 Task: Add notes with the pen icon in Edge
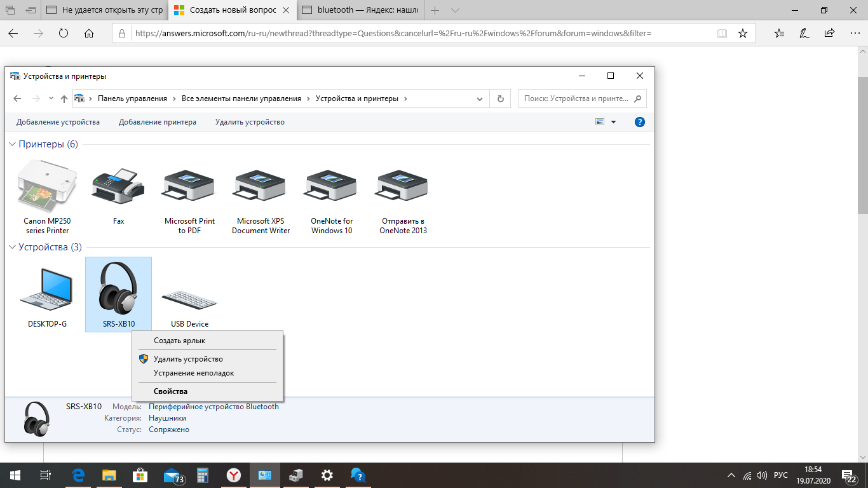click(x=804, y=34)
